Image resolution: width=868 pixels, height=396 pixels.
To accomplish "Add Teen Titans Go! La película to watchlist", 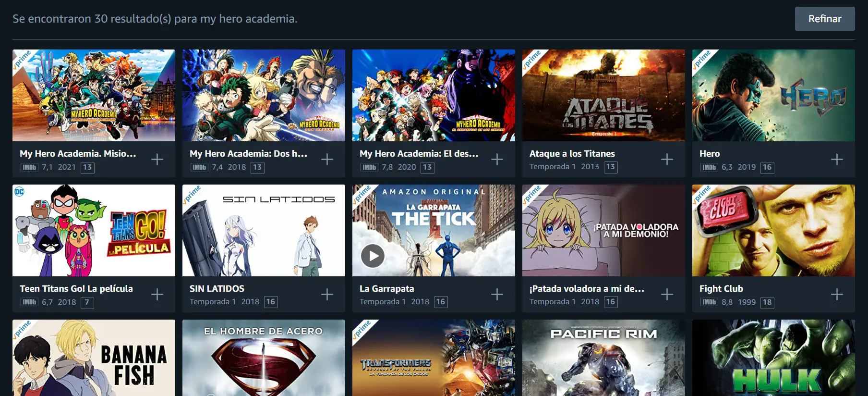I will 157,294.
